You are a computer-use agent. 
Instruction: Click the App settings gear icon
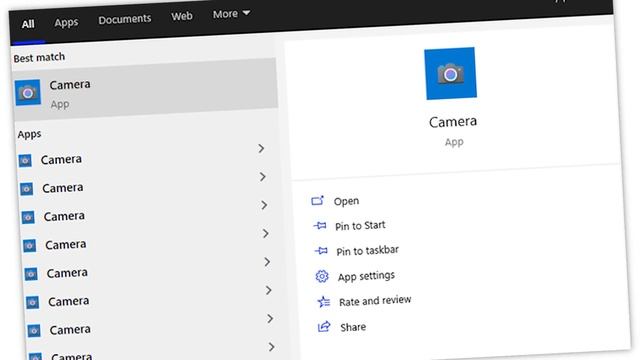coord(322,276)
